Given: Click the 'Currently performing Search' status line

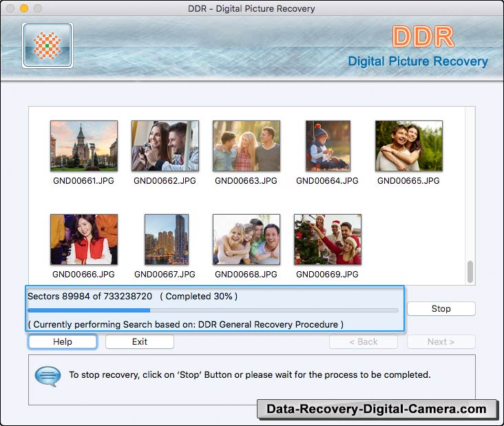Looking at the screenshot, I should (x=186, y=324).
